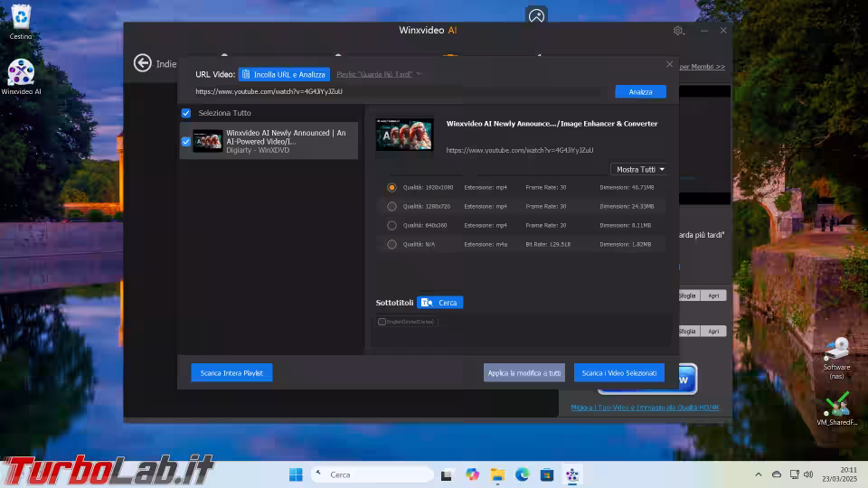This screenshot has height=488, width=868.
Task: Click profile icon above Winxvideo window
Action: pos(536,15)
